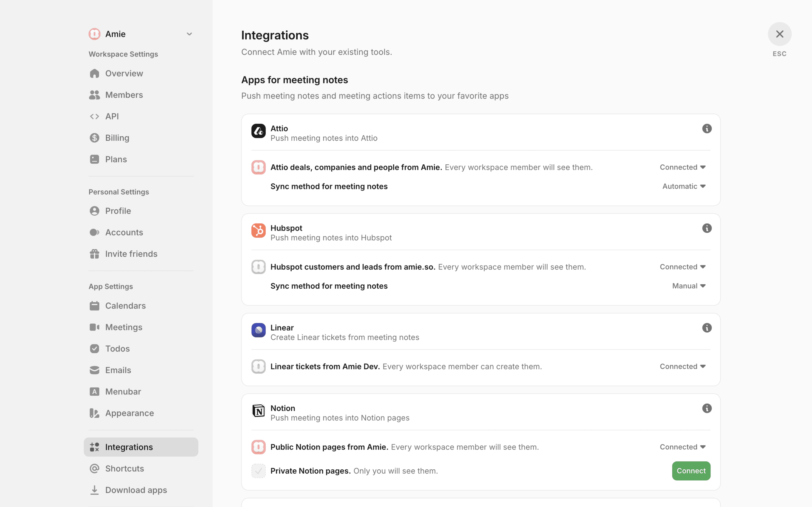Toggle the Private Notion pages checkbox
The image size is (812, 507).
click(258, 471)
